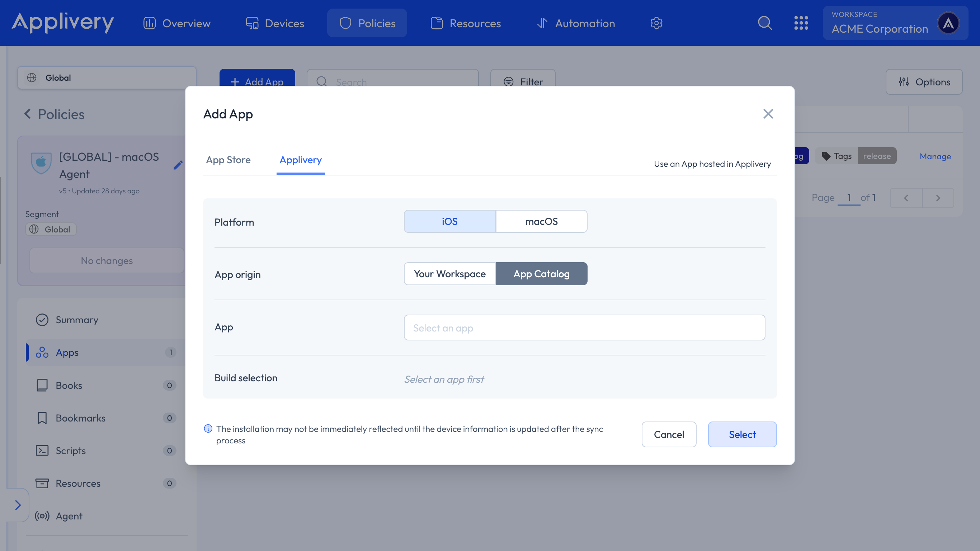This screenshot has height=551, width=980.
Task: Click the Add App button behind dialog
Action: click(x=257, y=77)
